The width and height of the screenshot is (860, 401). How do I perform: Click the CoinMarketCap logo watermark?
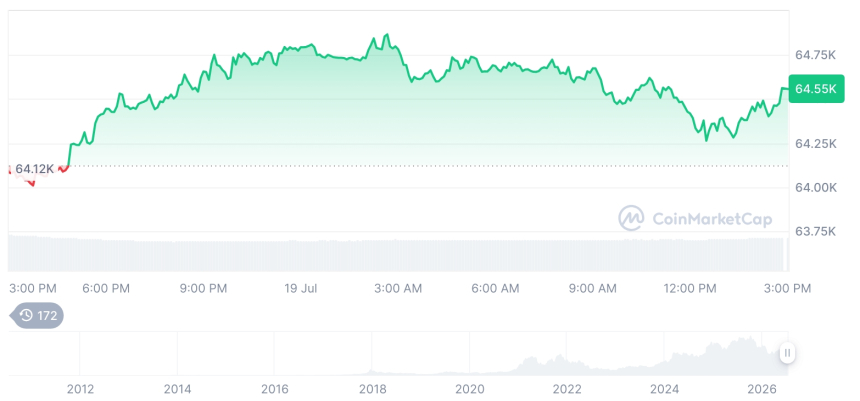pos(695,219)
